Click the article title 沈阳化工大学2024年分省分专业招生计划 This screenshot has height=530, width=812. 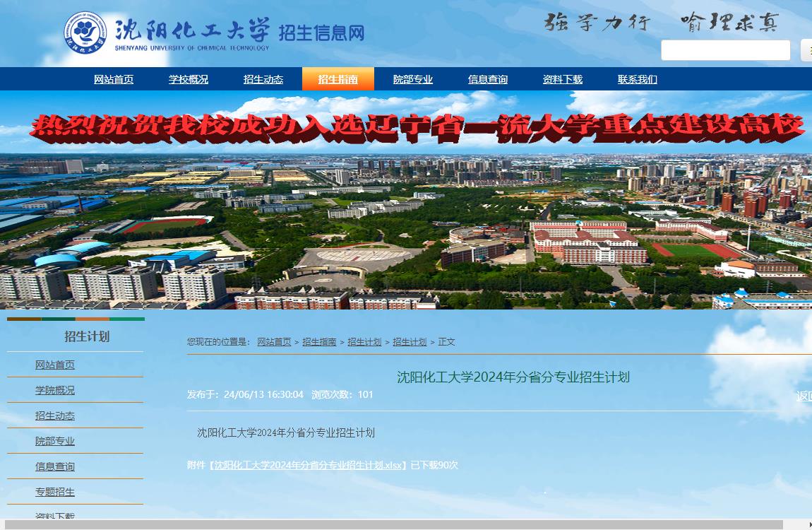coord(513,377)
